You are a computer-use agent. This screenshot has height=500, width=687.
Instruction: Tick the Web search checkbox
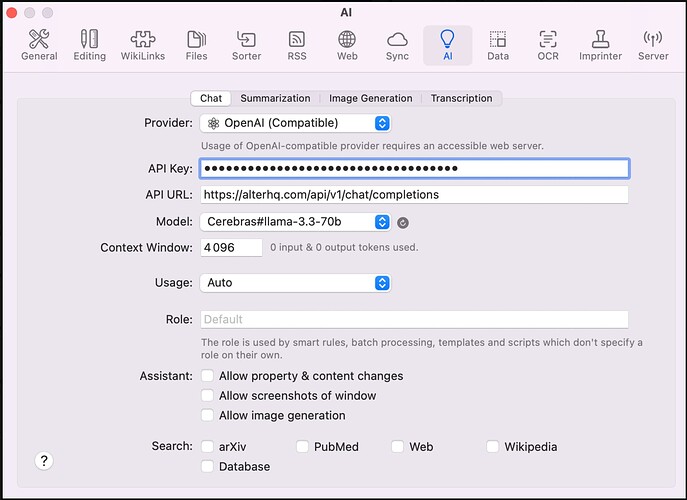coord(397,447)
